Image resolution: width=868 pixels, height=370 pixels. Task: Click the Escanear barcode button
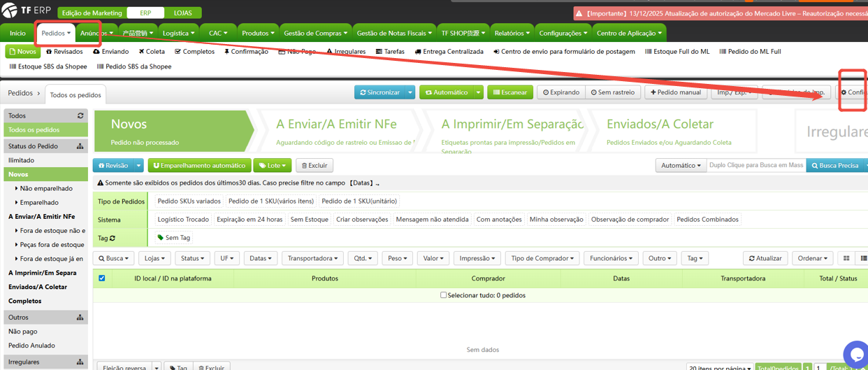coord(510,92)
